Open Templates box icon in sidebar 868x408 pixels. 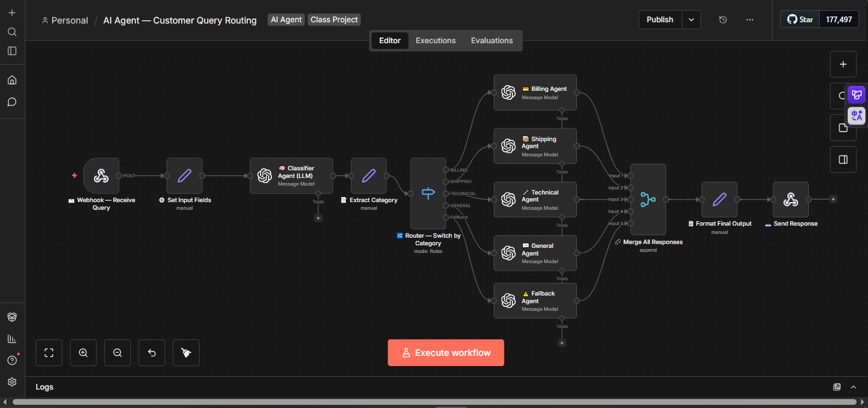pos(12,316)
